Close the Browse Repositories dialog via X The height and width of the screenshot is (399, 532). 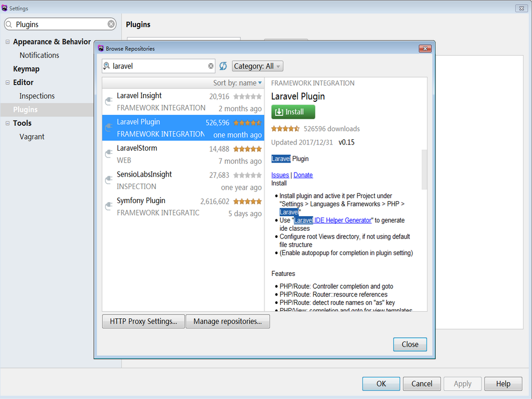425,48
